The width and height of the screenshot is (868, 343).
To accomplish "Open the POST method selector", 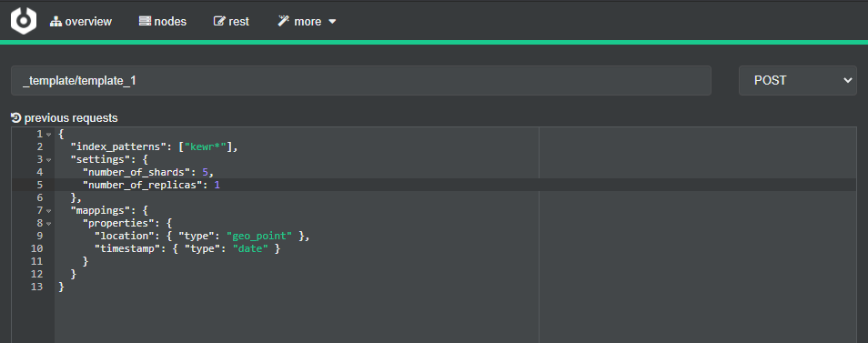I will 798,81.
